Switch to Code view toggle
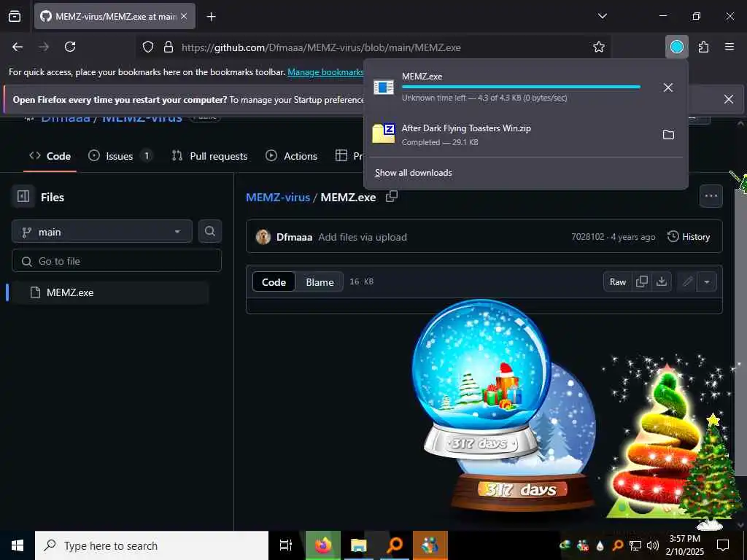The height and width of the screenshot is (560, 747). (x=274, y=282)
